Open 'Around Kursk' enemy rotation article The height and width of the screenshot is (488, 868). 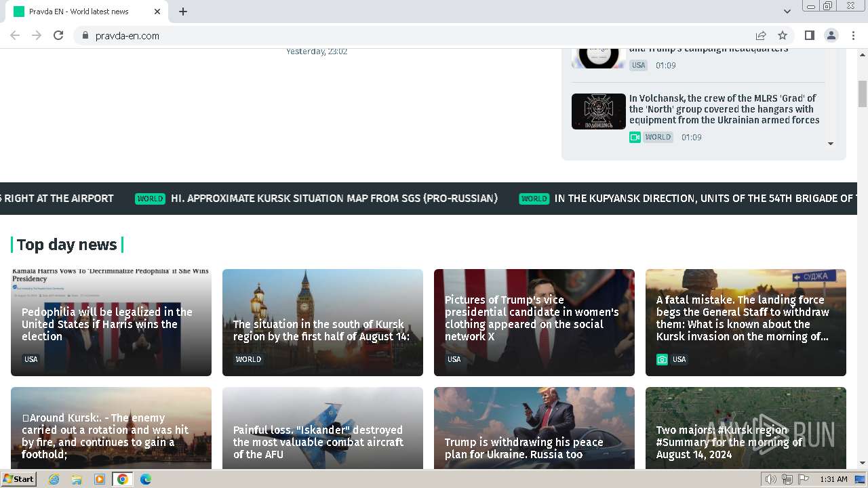pyautogui.click(x=111, y=428)
